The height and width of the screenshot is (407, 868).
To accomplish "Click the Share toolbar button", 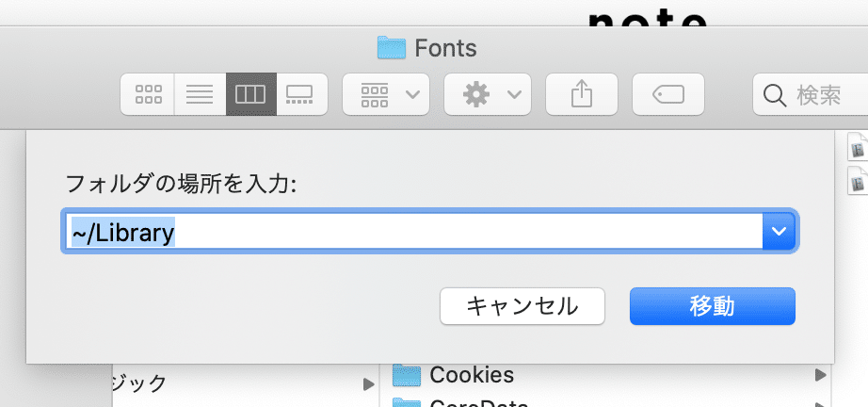I will coord(582,94).
